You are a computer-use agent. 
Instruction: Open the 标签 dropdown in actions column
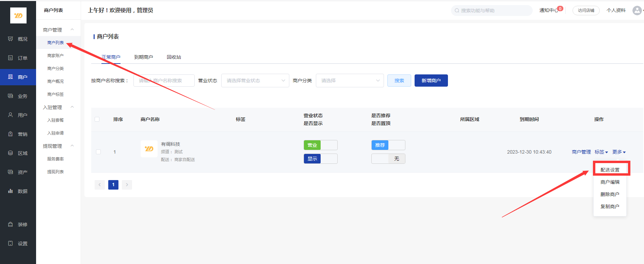click(601, 152)
